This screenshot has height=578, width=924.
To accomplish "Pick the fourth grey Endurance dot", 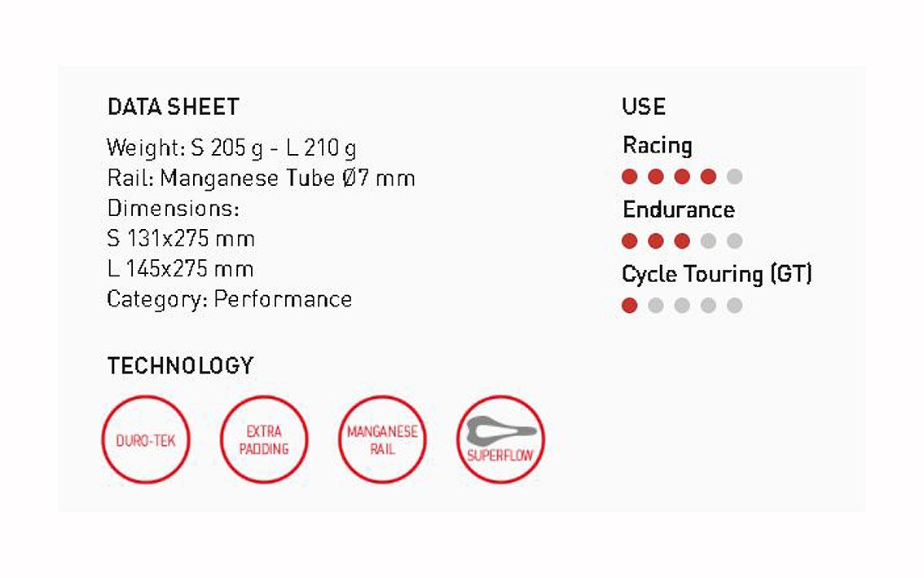I will [x=708, y=240].
